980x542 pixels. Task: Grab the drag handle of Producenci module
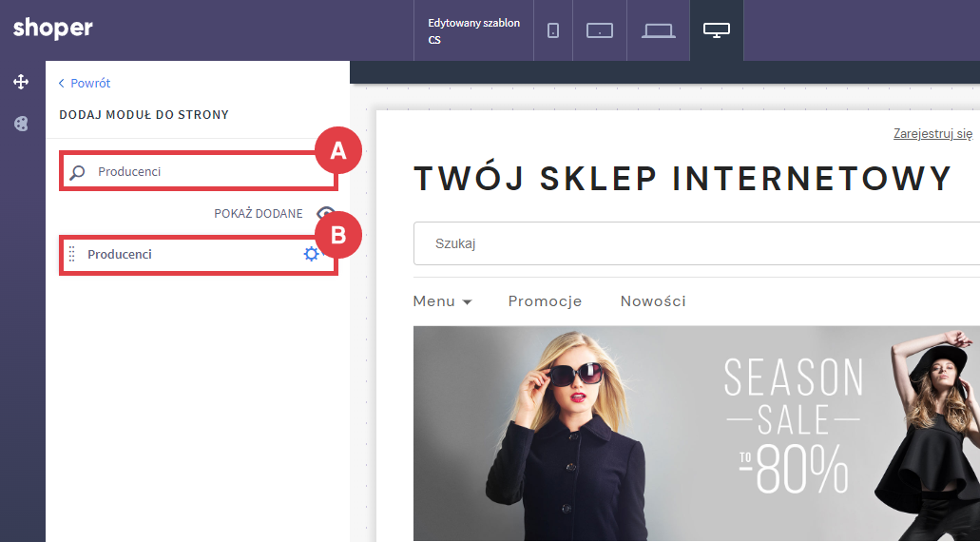pos(71,254)
